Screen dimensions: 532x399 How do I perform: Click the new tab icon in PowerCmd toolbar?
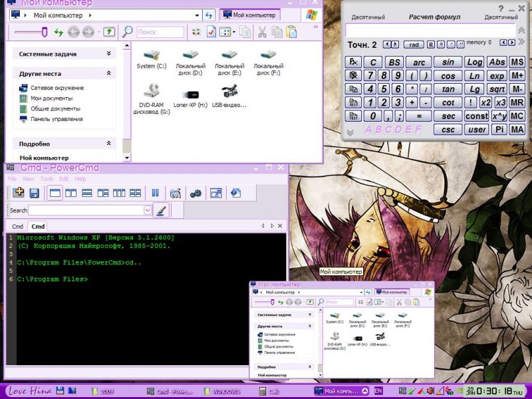[18, 193]
